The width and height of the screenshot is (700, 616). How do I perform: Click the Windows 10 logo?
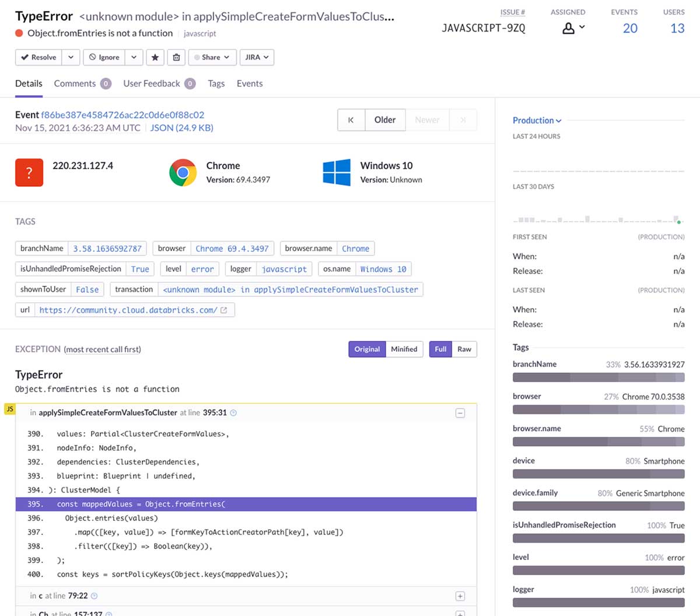[337, 172]
